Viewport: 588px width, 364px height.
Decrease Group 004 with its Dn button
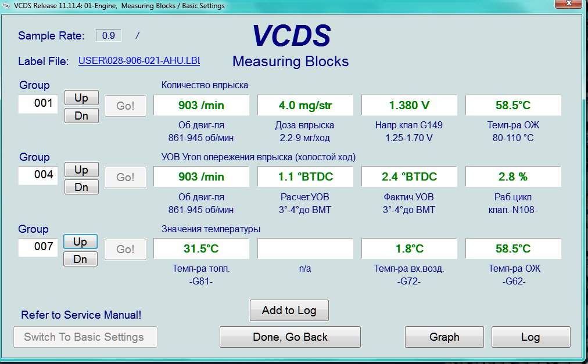tap(81, 187)
